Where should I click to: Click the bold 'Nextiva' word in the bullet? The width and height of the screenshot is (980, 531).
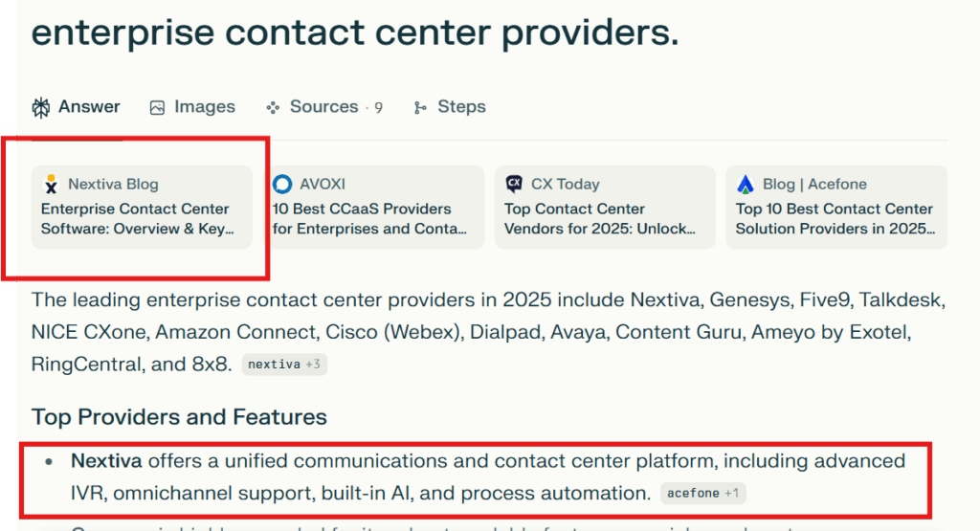point(106,460)
